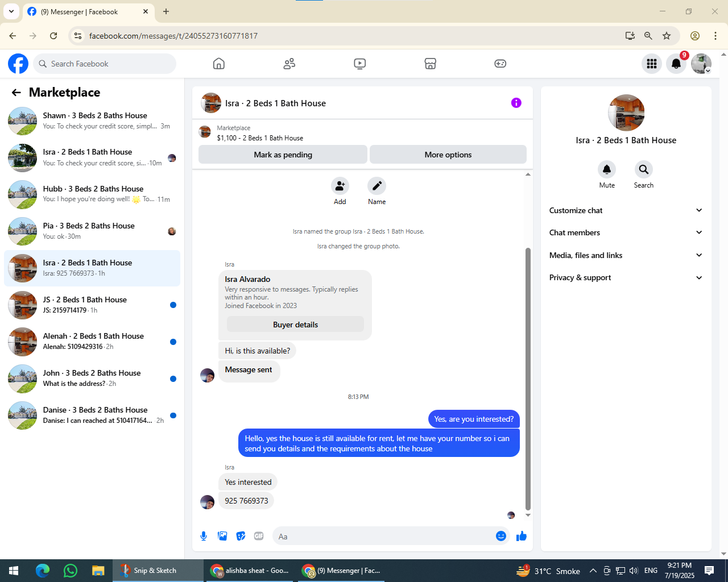Select the browser address bar URL
This screenshot has height=582, width=728.
(x=173, y=36)
